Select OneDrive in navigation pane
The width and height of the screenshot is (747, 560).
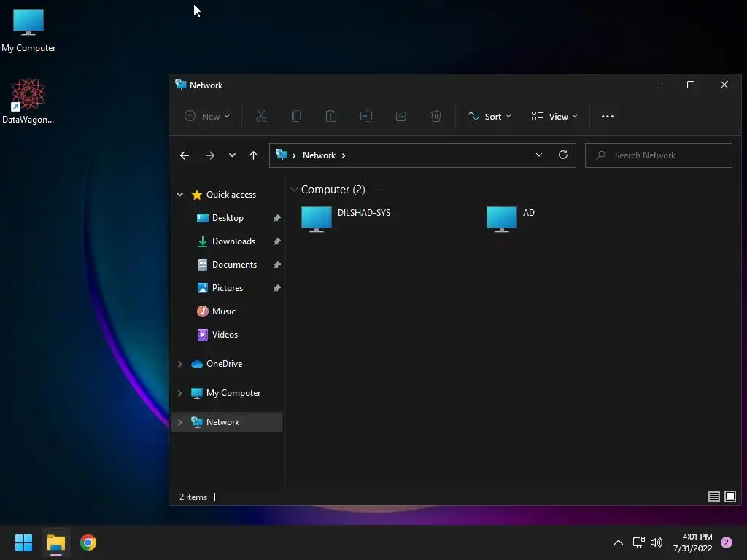(x=224, y=364)
